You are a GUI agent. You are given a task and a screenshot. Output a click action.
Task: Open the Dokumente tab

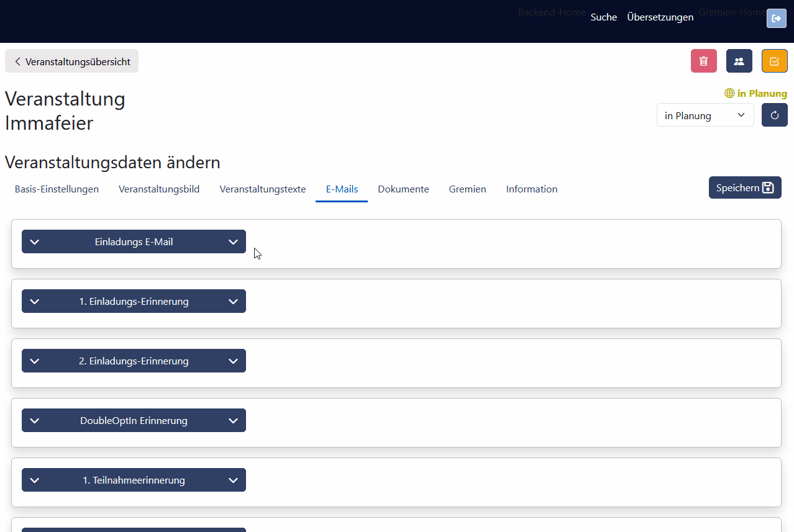pos(403,189)
